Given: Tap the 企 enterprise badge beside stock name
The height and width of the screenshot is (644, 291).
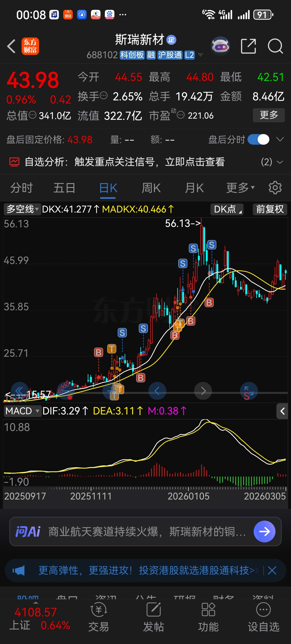Looking at the screenshot, I should (x=171, y=40).
